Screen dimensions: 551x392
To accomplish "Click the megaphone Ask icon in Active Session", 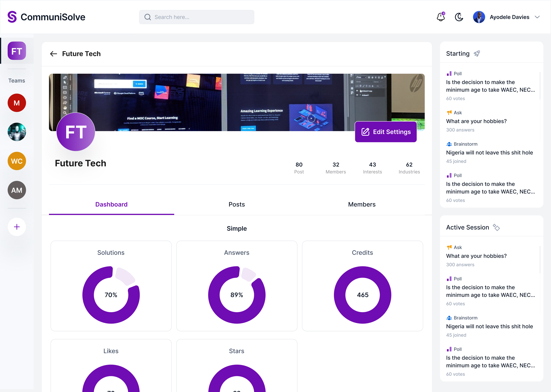I will coord(449,247).
